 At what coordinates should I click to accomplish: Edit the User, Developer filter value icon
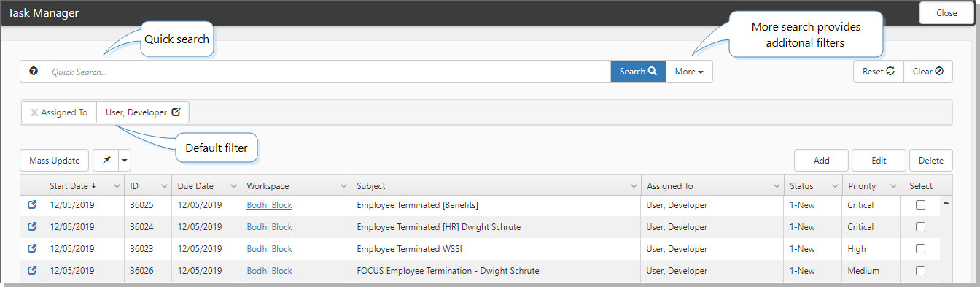click(x=176, y=112)
